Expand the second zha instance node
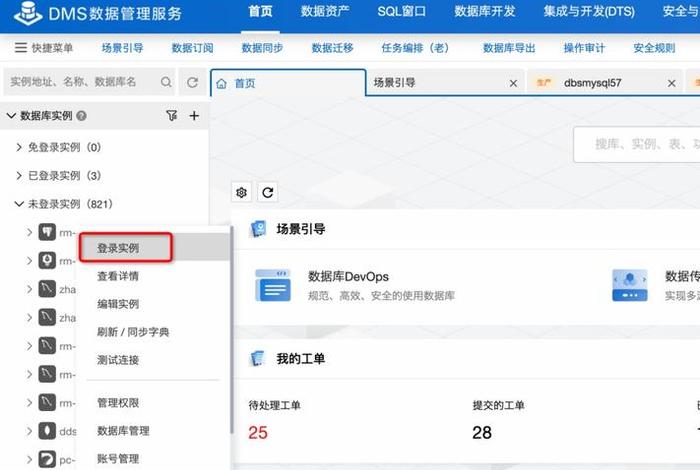700x470 pixels. click(x=29, y=318)
